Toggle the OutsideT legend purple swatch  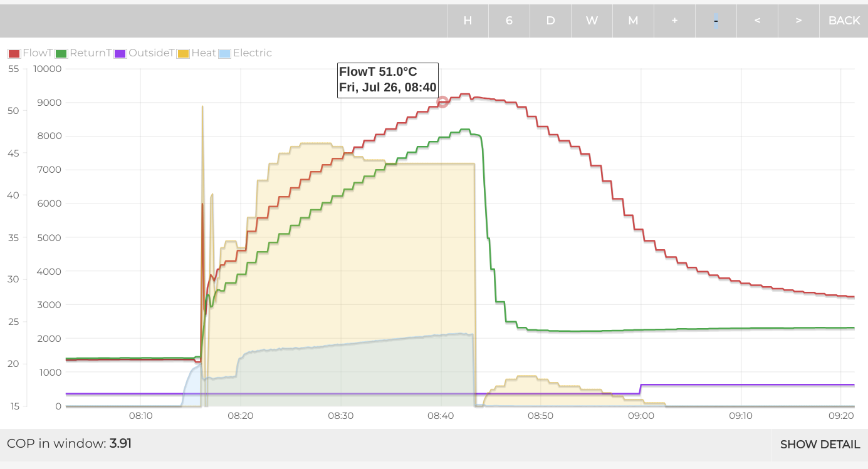pyautogui.click(x=120, y=53)
